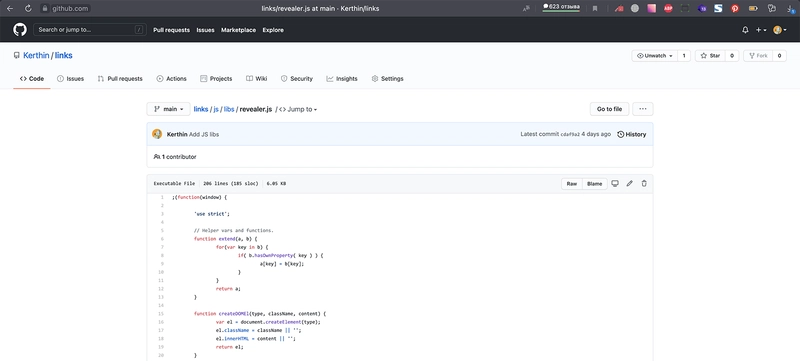
Task: Open the user avatar menu
Action: pyautogui.click(x=779, y=30)
